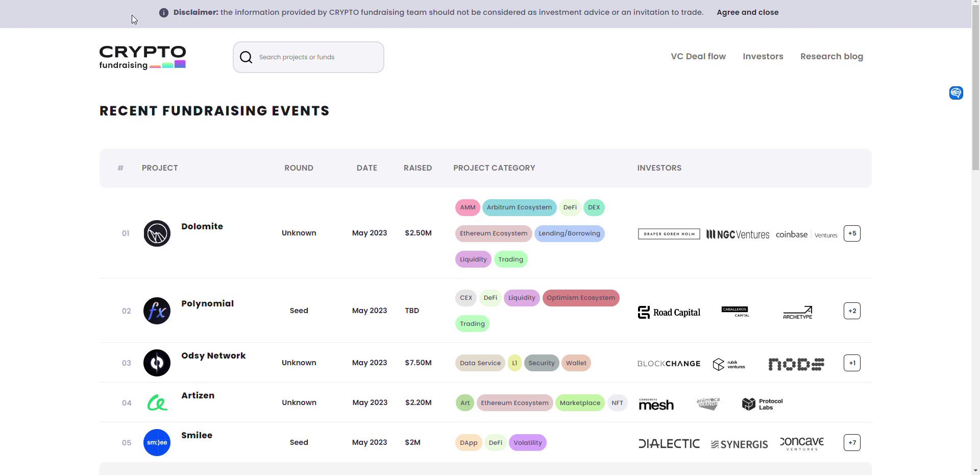Image resolution: width=980 pixels, height=475 pixels.
Task: Expand the +2 investors on Polynomial row
Action: coord(851,311)
